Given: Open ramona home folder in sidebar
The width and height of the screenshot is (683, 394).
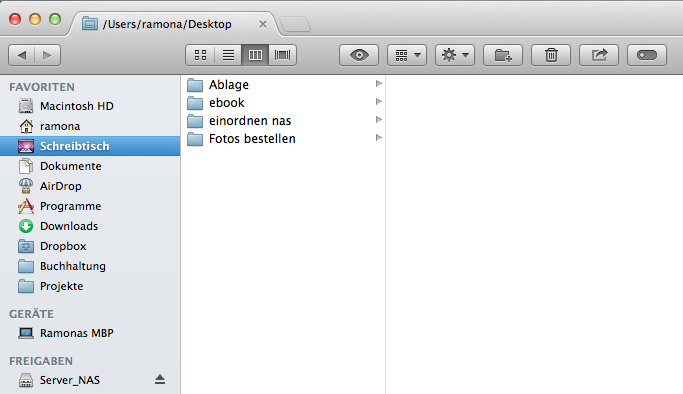Looking at the screenshot, I should (90, 126).
